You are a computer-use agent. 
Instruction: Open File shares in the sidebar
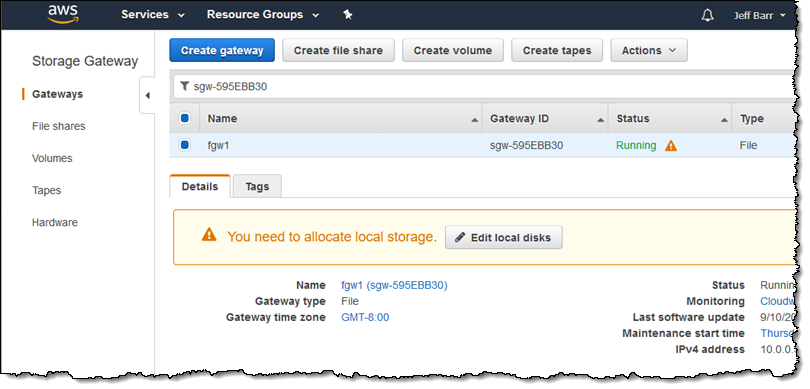pyautogui.click(x=58, y=126)
